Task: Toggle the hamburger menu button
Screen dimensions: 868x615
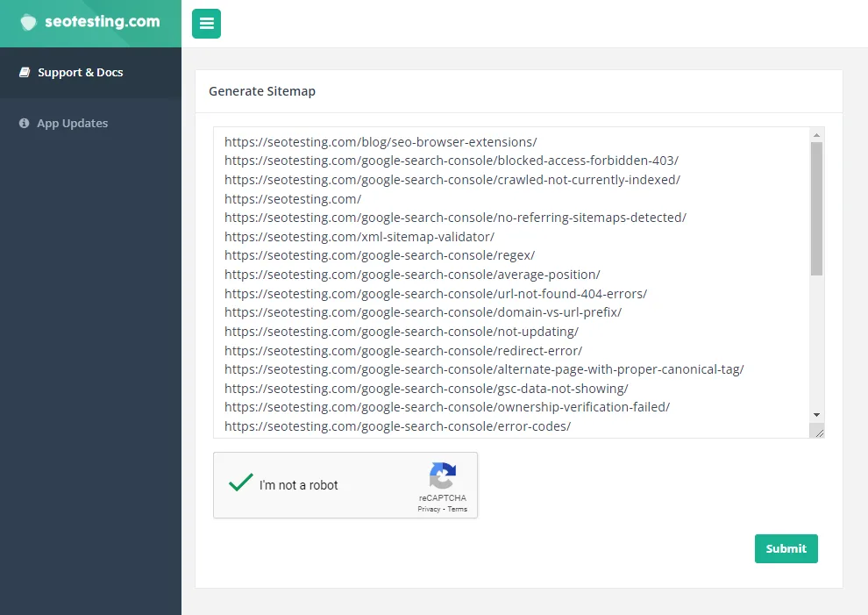Action: click(x=207, y=24)
